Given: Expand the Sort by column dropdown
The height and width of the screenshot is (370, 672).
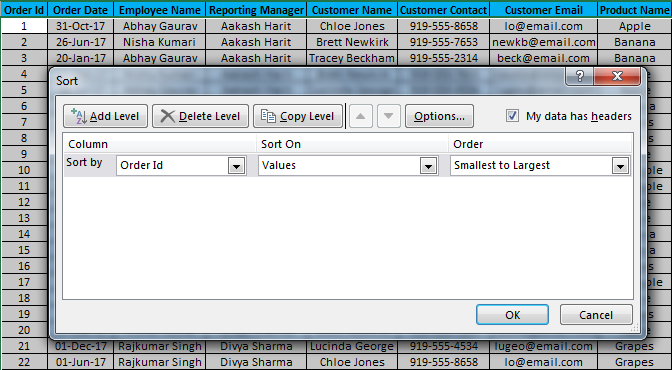Looking at the screenshot, I should (237, 165).
